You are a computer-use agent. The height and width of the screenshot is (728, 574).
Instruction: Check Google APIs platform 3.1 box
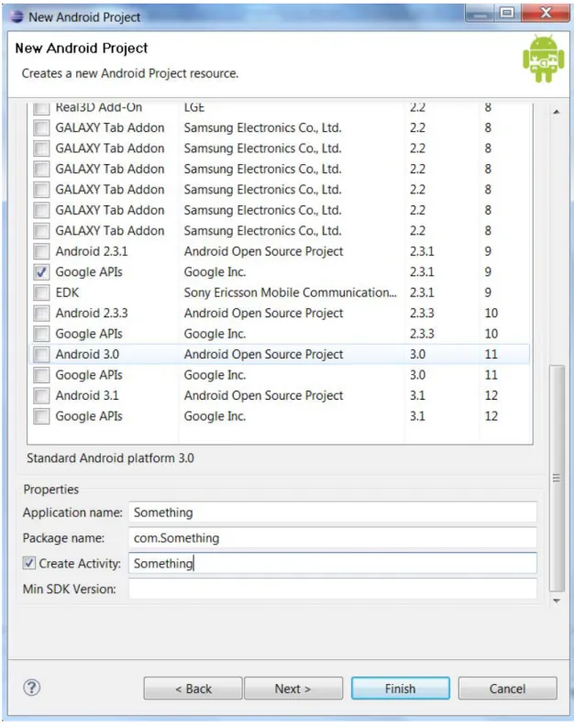(x=41, y=416)
